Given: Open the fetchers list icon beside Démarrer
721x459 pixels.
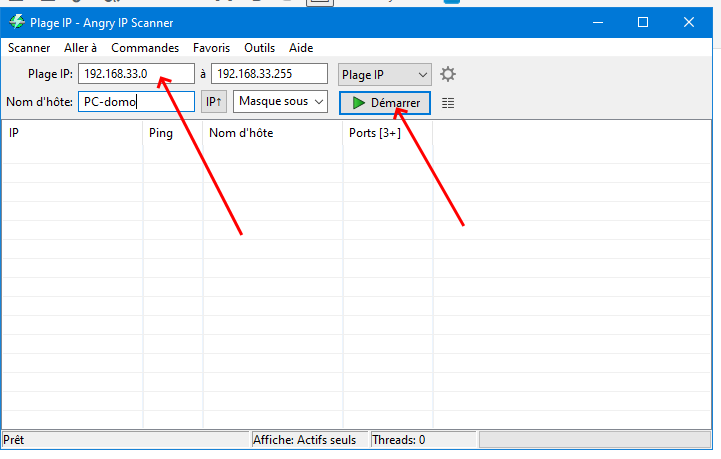Looking at the screenshot, I should pyautogui.click(x=448, y=103).
